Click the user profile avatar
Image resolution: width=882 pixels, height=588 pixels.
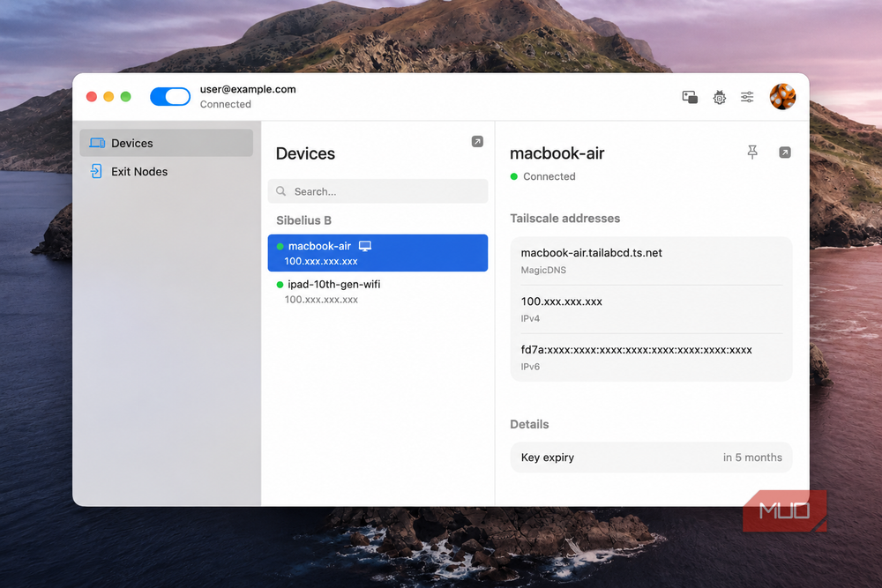pos(782,97)
